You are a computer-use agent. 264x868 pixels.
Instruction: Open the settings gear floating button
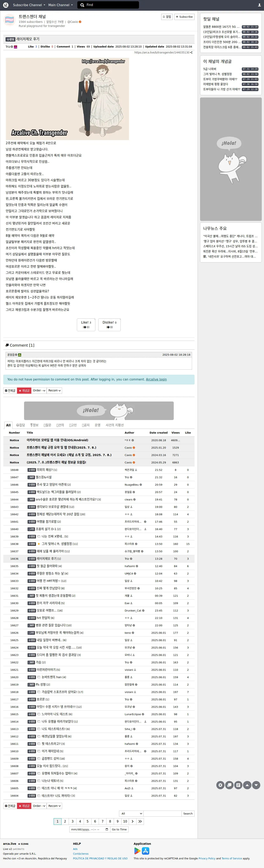(x=220, y=785)
